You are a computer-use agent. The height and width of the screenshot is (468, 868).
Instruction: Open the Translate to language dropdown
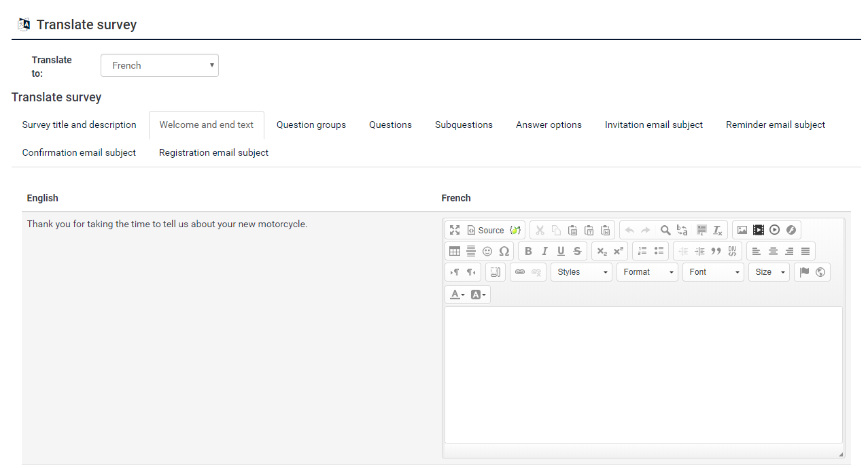pyautogui.click(x=160, y=65)
